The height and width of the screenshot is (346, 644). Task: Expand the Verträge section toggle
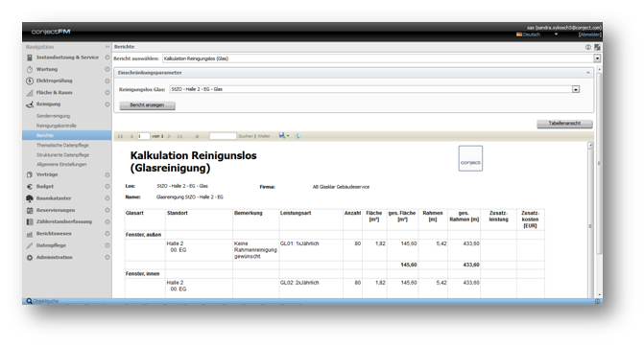point(107,175)
